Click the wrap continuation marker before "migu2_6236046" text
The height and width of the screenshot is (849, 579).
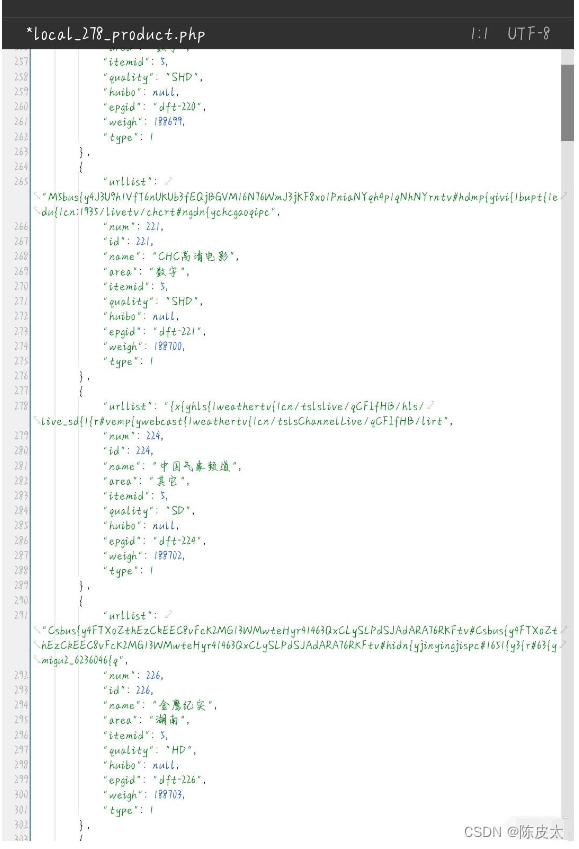tap(37, 660)
